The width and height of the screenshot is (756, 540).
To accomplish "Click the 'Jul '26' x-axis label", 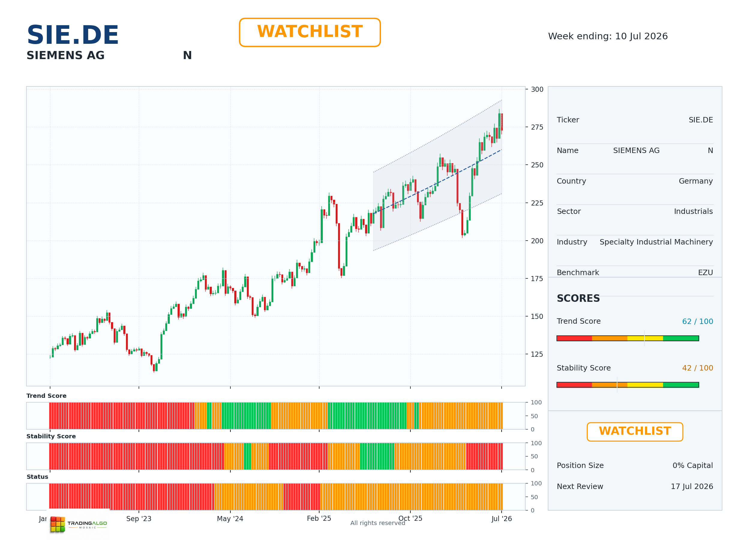I will 501,518.
